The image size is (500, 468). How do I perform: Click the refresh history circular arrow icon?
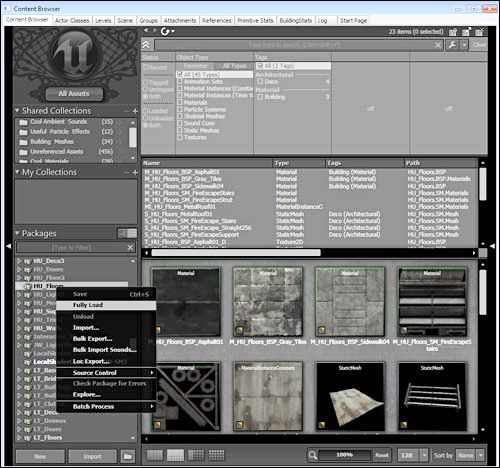point(165,31)
